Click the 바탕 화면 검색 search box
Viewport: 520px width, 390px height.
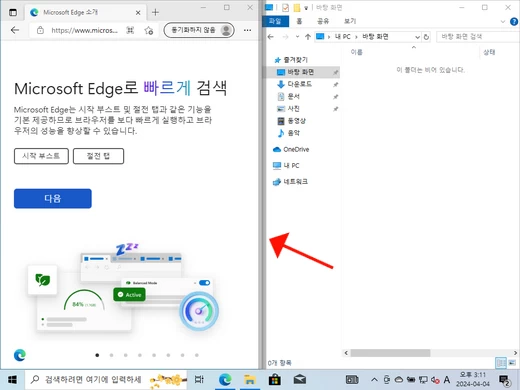pos(478,37)
